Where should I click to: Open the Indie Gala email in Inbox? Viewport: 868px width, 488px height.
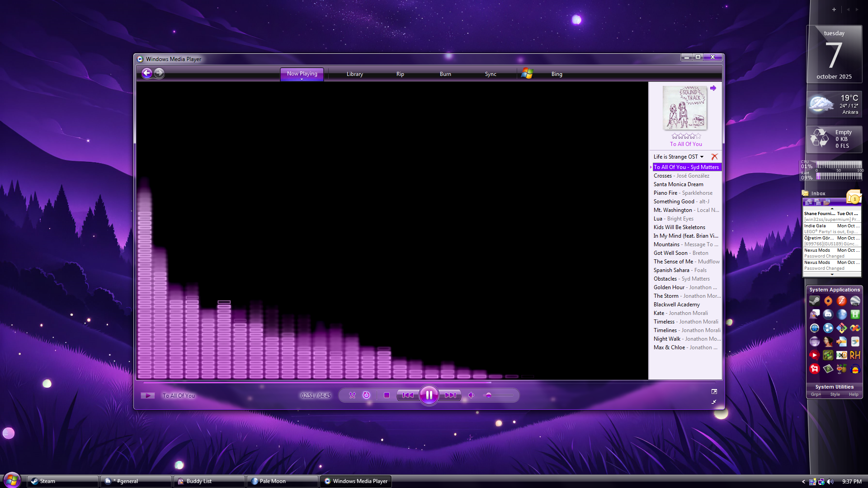(832, 229)
